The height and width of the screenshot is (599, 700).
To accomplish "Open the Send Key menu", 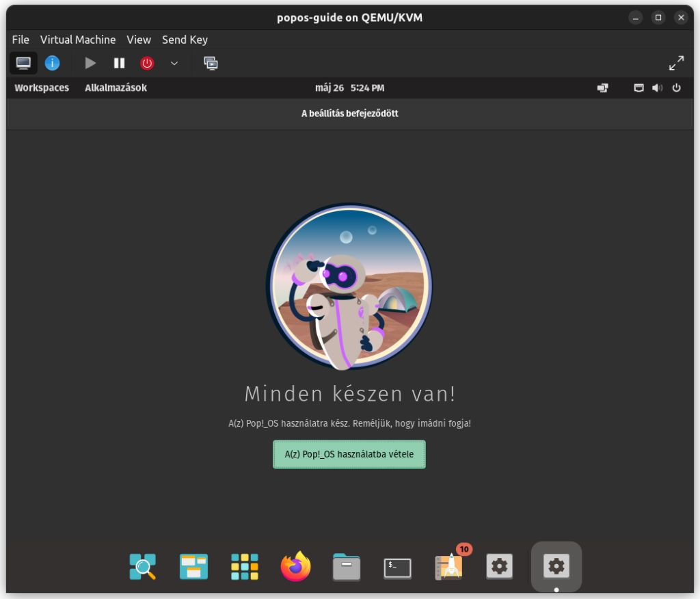I will pyautogui.click(x=185, y=40).
